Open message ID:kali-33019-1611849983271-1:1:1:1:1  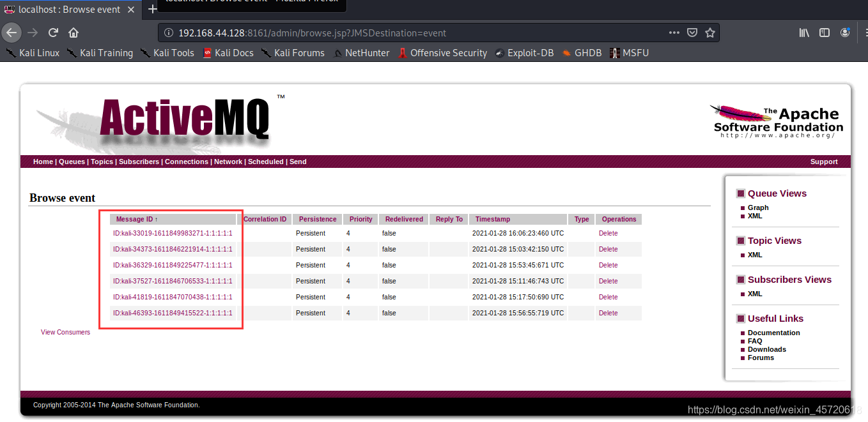tap(173, 233)
